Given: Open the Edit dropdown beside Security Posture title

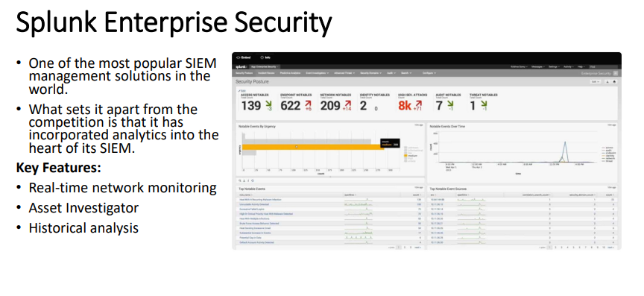Looking at the screenshot, I should pyautogui.click(x=596, y=82).
